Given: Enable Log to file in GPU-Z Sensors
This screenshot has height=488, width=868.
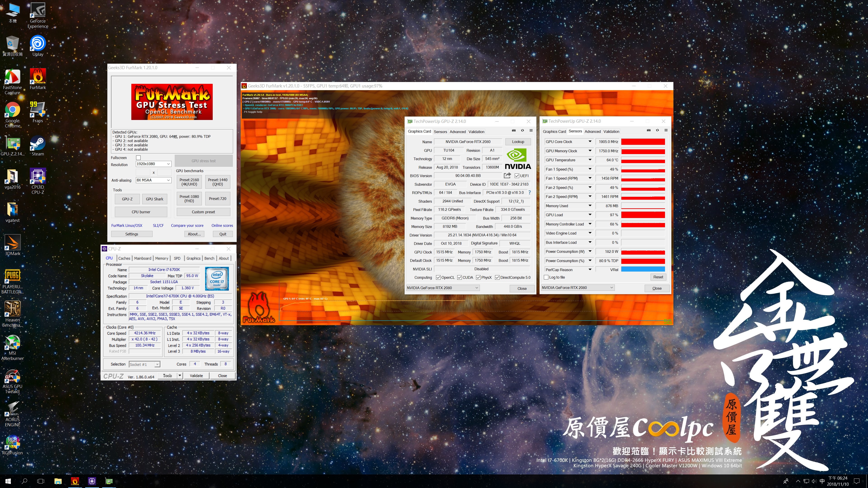Looking at the screenshot, I should point(546,277).
